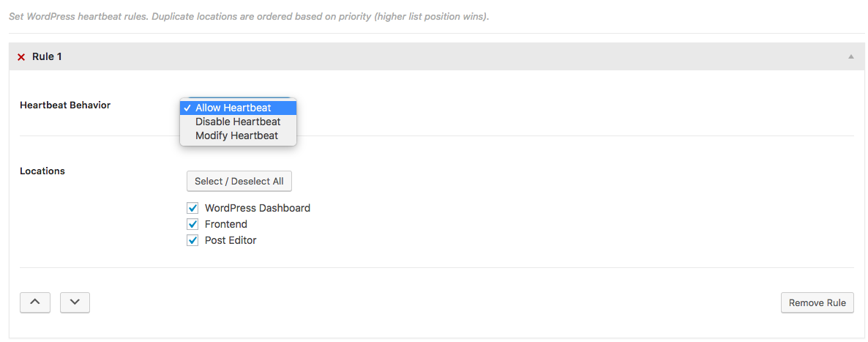Toggle the Frontend location checkbox
This screenshot has height=342, width=868.
click(x=193, y=224)
